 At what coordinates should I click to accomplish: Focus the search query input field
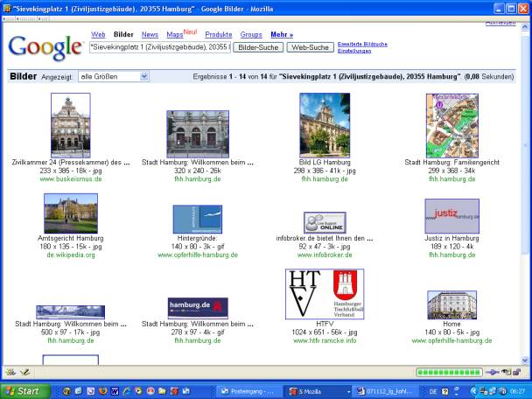(160, 47)
